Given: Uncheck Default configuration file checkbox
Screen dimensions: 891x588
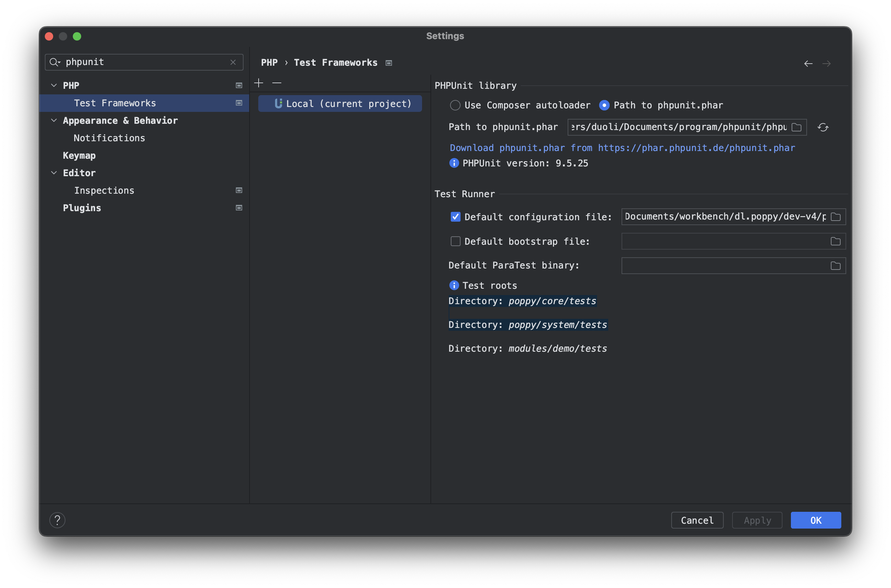Looking at the screenshot, I should click(x=455, y=217).
